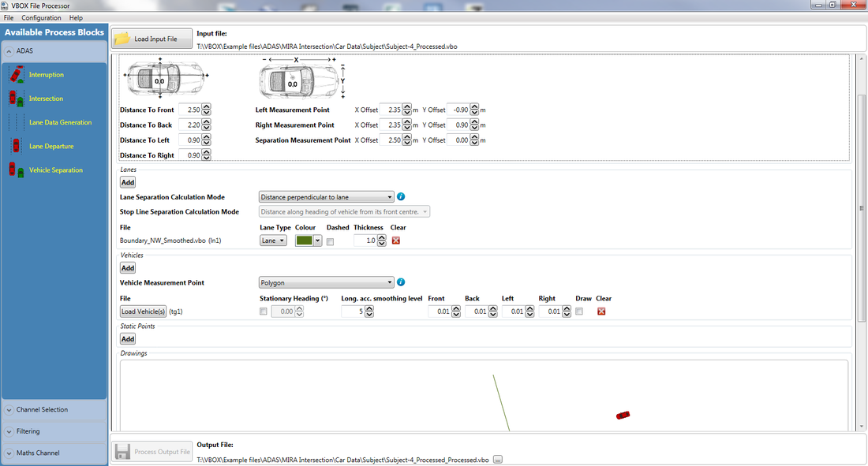Screen dimensions: 868x466
Task: Open the Vehicle Separation block icon
Action: point(17,170)
